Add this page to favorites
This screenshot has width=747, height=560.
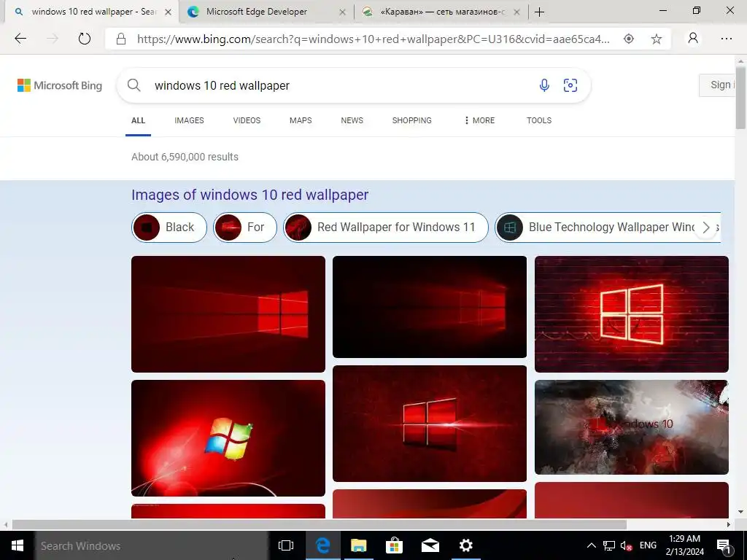point(657,39)
